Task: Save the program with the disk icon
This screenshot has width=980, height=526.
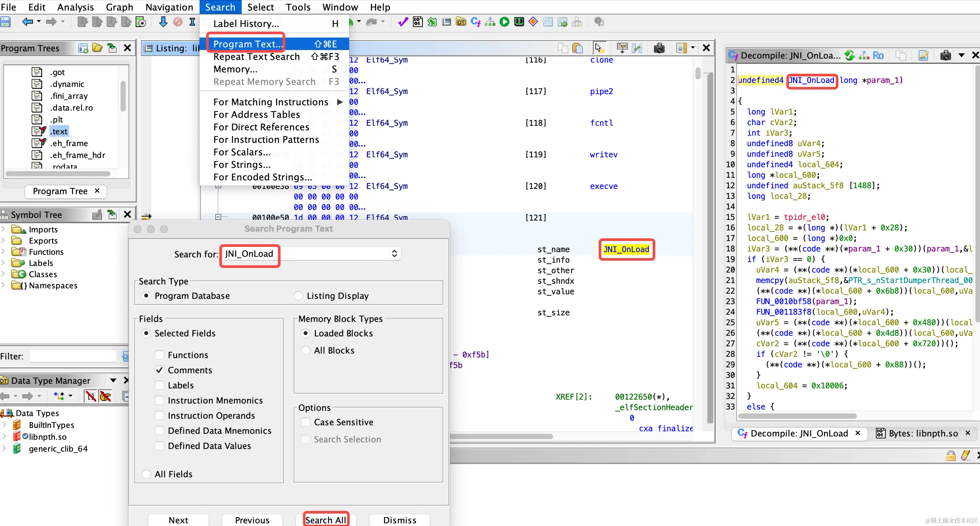Action: [x=5, y=22]
